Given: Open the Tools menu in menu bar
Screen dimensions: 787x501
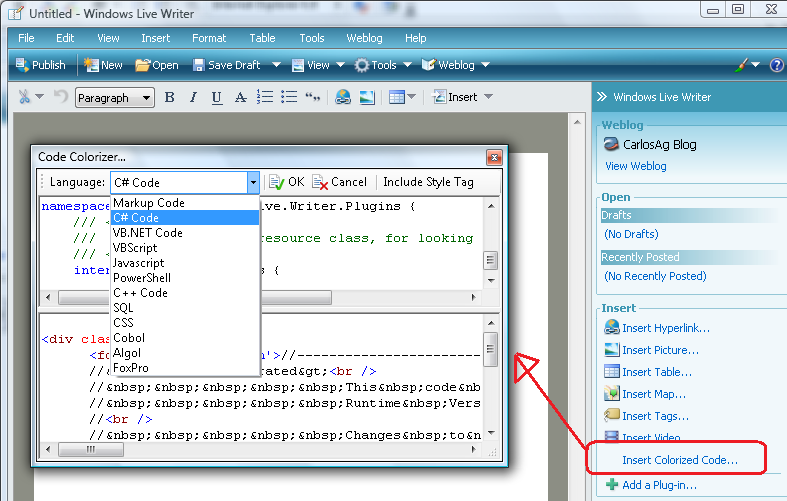Looking at the screenshot, I should [x=312, y=38].
